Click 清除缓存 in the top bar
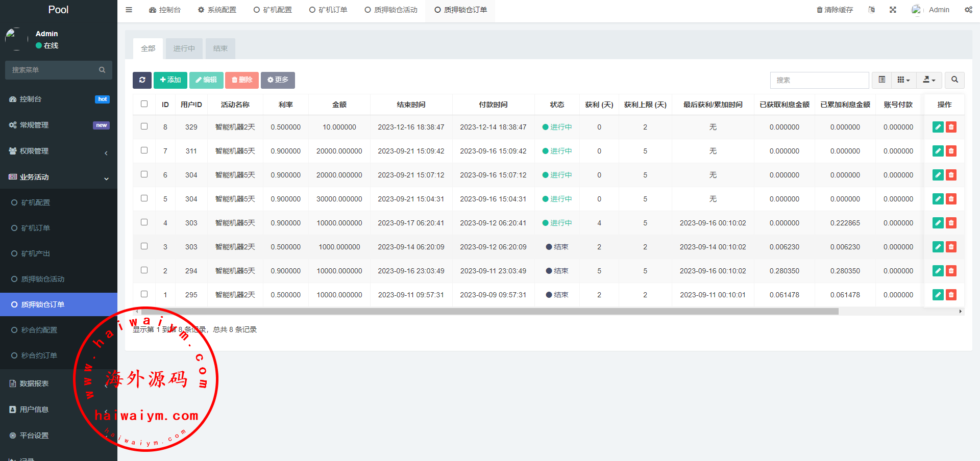Viewport: 980px width, 461px height. coord(835,10)
